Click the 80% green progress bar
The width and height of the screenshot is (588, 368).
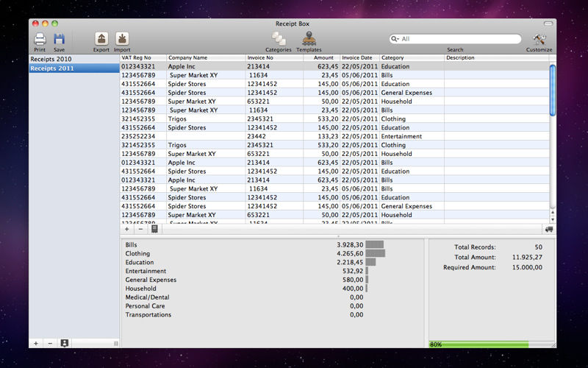(479, 344)
